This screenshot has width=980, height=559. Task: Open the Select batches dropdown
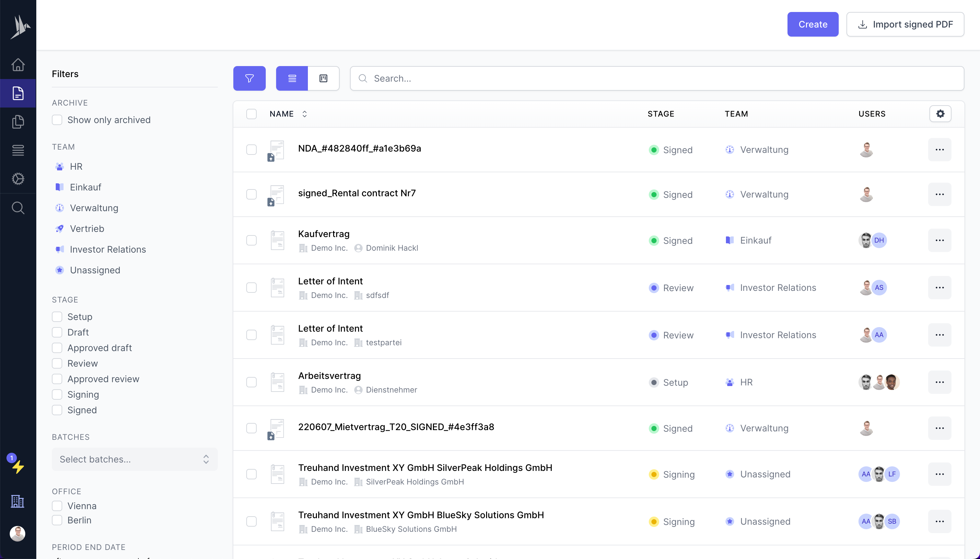coord(134,459)
